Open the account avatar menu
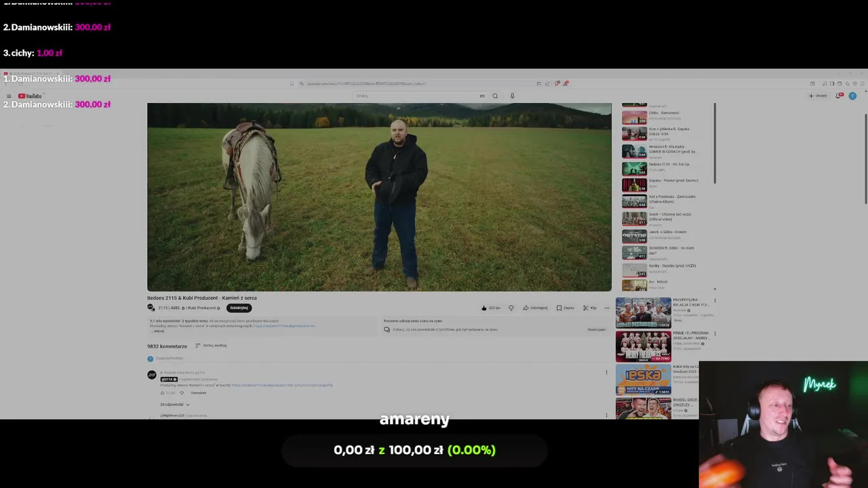Viewport: 868px width, 488px height. click(852, 96)
